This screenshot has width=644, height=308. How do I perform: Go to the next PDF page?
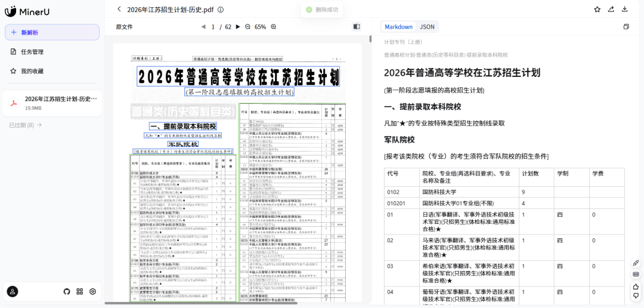coord(238,27)
